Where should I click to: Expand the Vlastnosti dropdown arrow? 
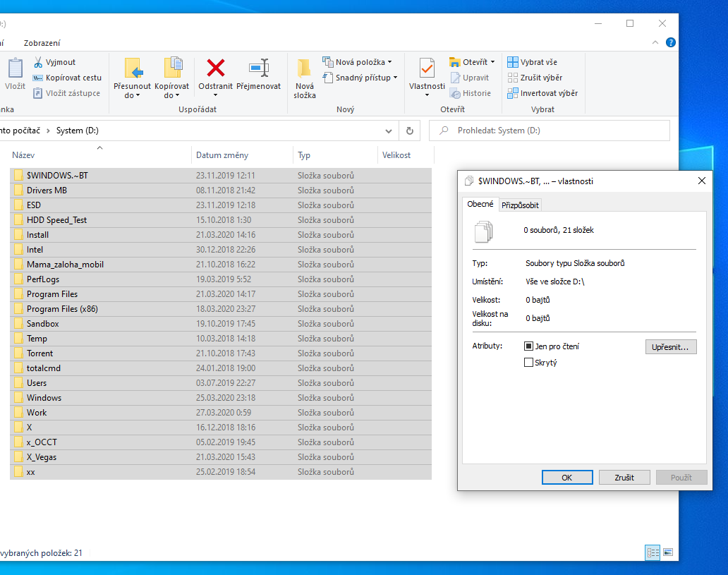click(427, 95)
